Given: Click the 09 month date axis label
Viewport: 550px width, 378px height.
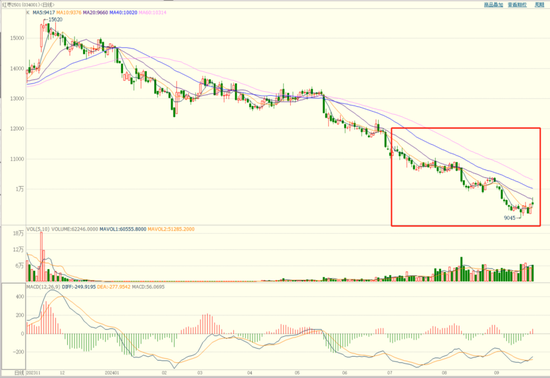Looking at the screenshot, I should [x=496, y=373].
